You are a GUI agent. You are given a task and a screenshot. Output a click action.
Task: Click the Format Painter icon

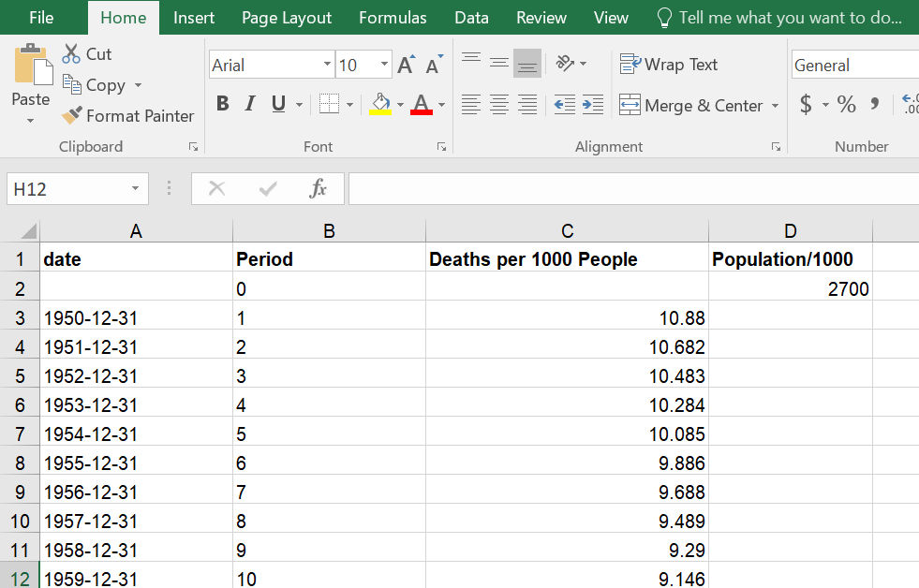[71, 116]
